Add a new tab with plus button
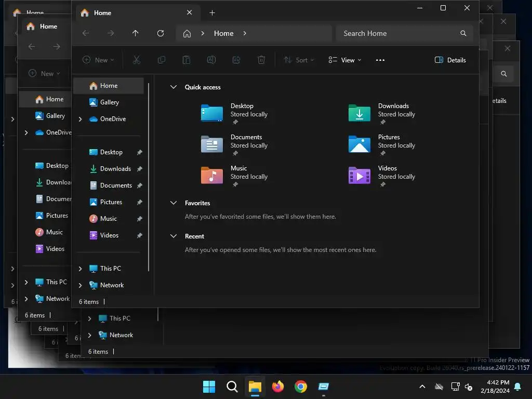Image resolution: width=532 pixels, height=399 pixels. [212, 13]
